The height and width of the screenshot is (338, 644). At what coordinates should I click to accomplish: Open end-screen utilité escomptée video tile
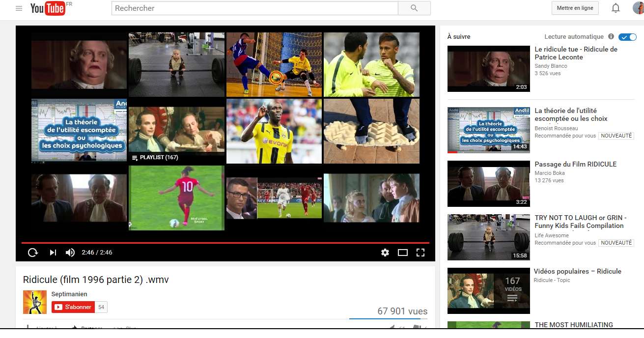point(79,130)
